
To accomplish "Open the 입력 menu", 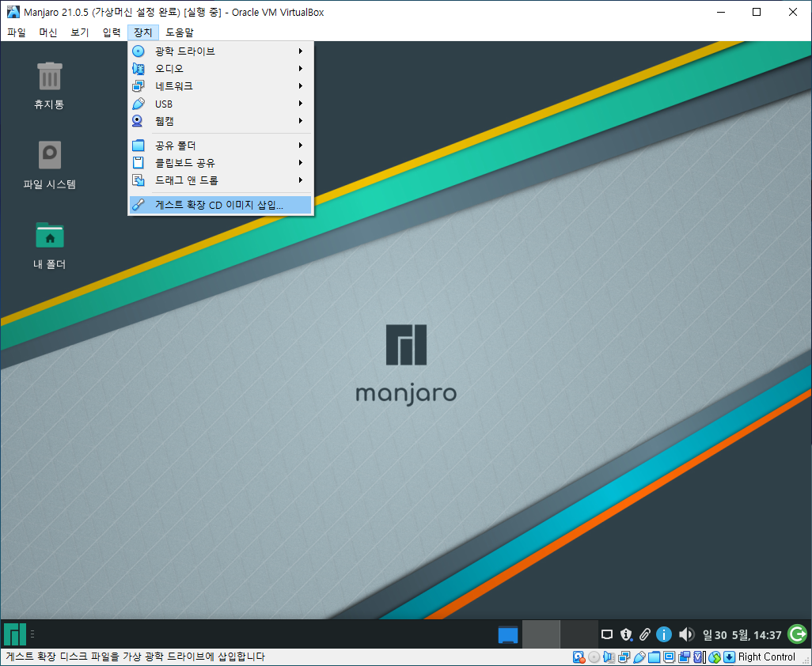I will tap(112, 32).
